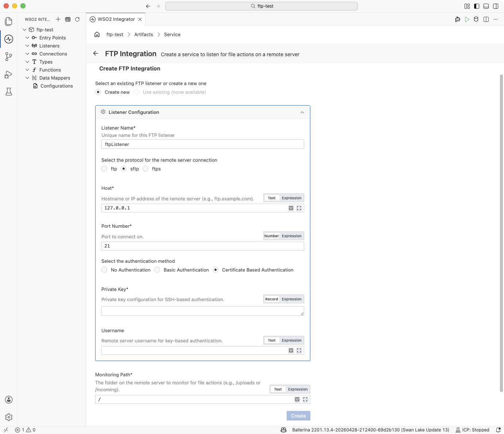Click the green Run icon in editor toolbar
This screenshot has height=434, width=504.
(467, 19)
